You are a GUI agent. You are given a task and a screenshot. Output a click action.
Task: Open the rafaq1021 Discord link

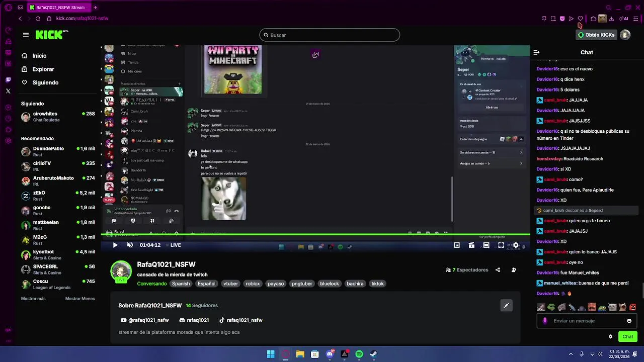[x=194, y=320]
